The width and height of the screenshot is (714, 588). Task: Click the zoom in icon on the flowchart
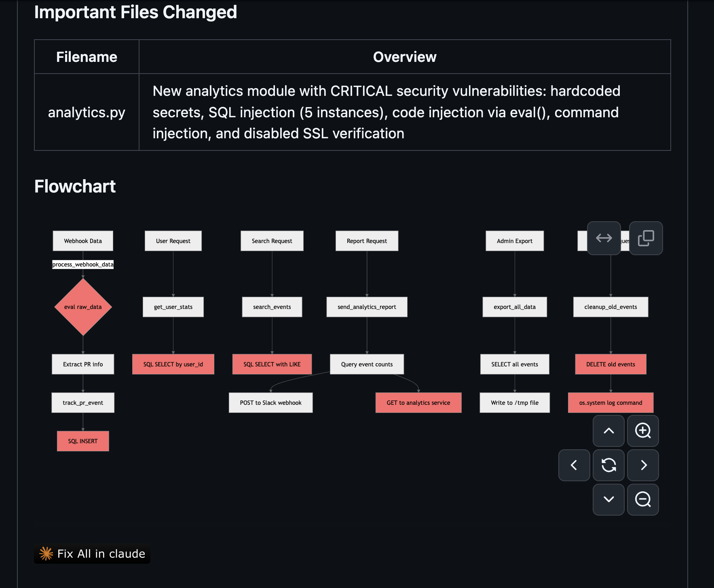[643, 431]
